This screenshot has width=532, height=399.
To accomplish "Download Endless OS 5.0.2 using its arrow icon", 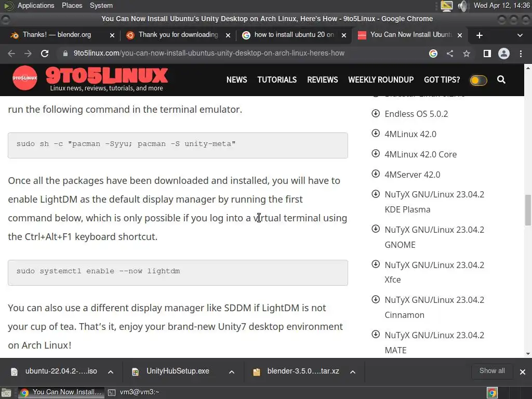I will (x=376, y=113).
